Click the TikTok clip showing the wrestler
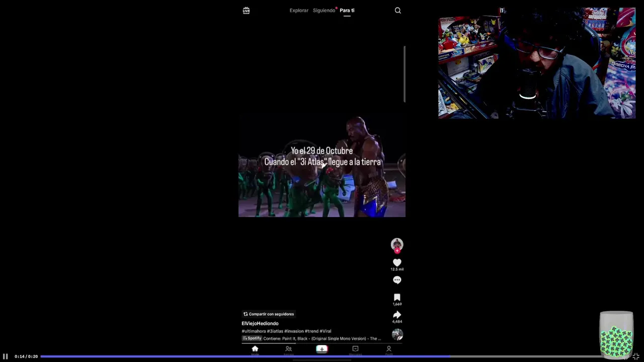Image resolution: width=644 pixels, height=362 pixels. 322,166
